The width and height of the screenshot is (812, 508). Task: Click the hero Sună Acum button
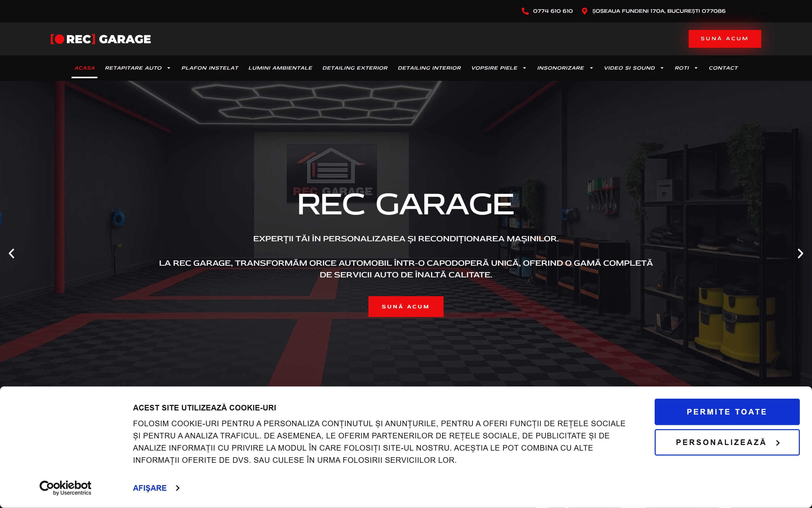(406, 306)
